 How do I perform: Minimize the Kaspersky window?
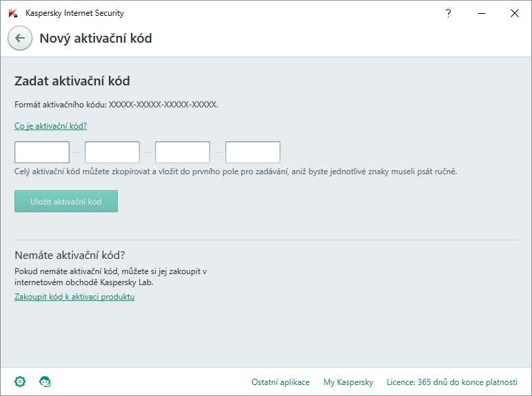(482, 13)
